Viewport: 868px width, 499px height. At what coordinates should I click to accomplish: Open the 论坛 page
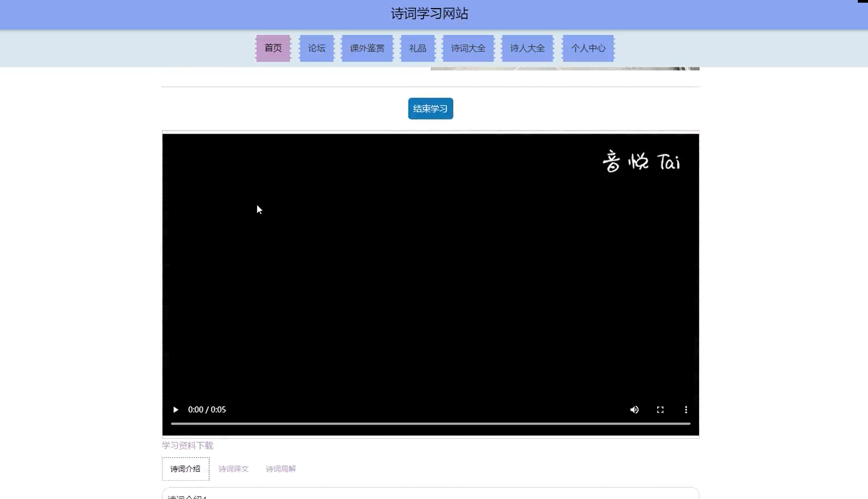(317, 48)
